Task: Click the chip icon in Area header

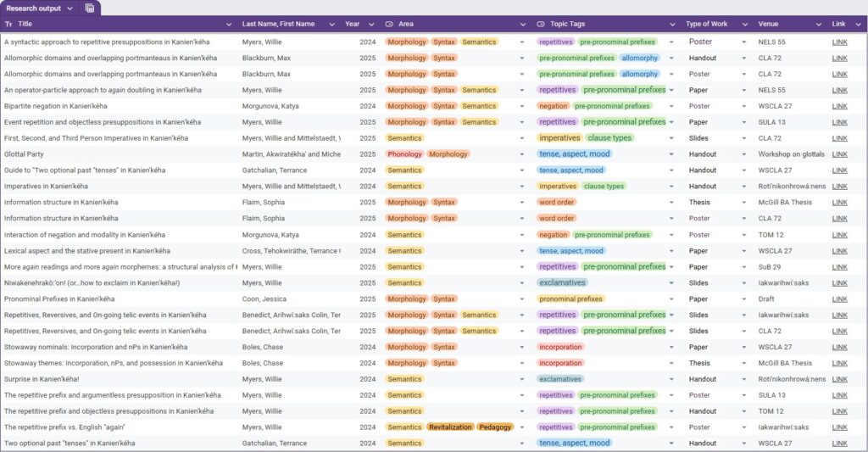Action: [x=389, y=24]
